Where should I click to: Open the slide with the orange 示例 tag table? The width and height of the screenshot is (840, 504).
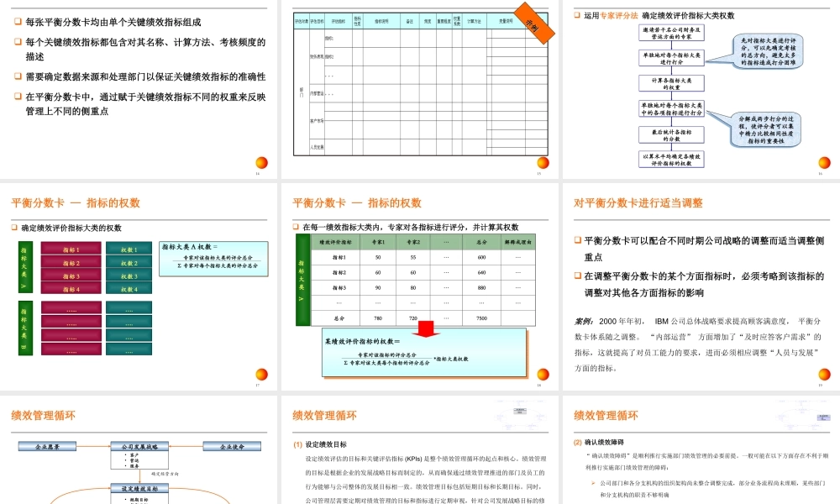click(420, 89)
